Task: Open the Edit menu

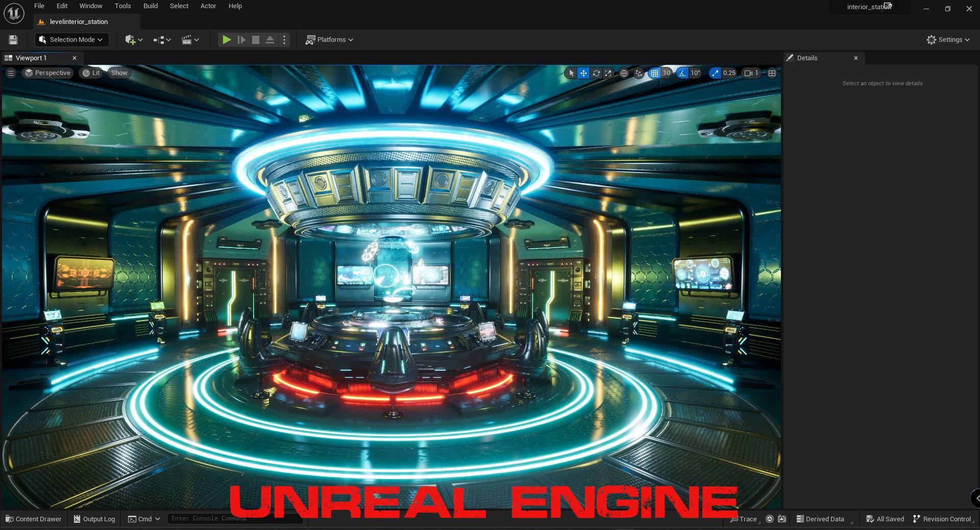Action: [x=62, y=6]
